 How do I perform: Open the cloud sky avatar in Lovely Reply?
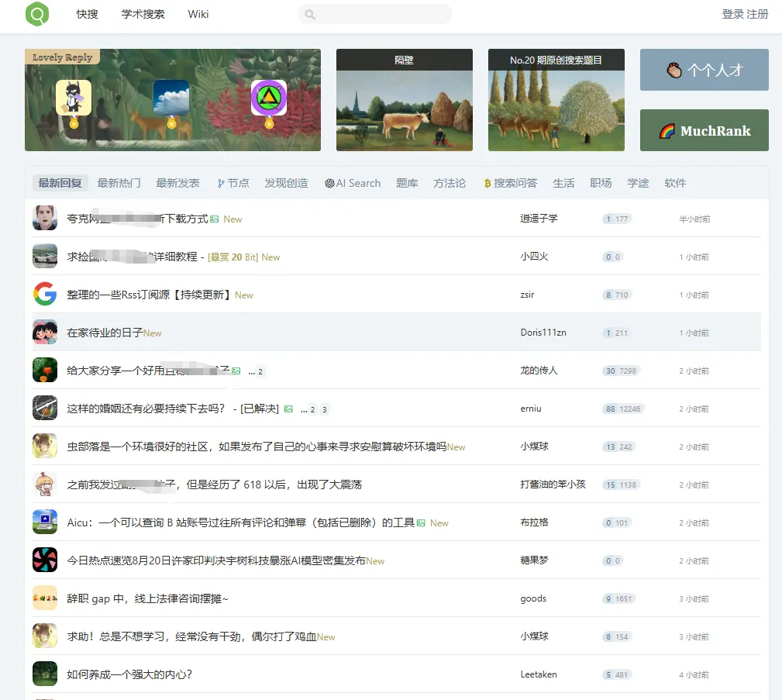[171, 98]
